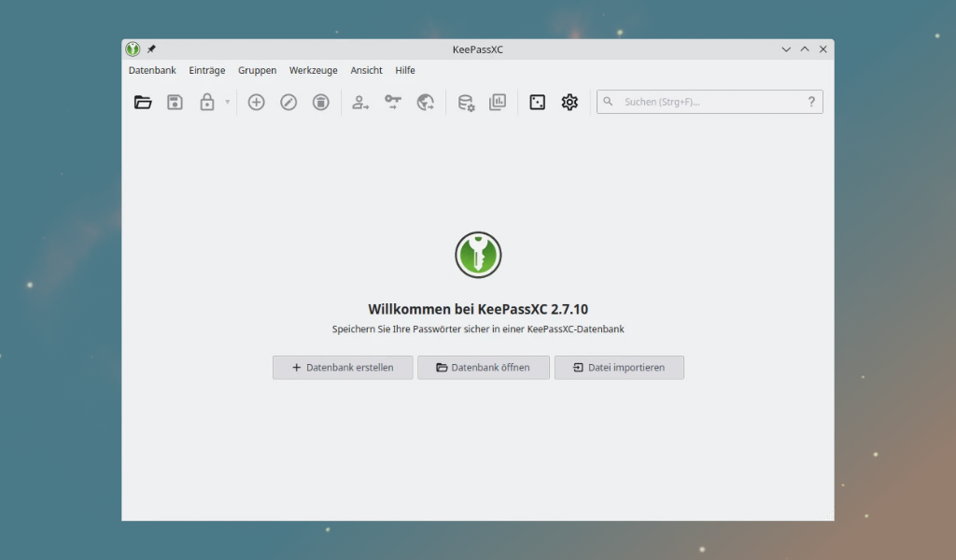Click the copy username toolbar icon
Screen dimensions: 956x560
click(360, 103)
